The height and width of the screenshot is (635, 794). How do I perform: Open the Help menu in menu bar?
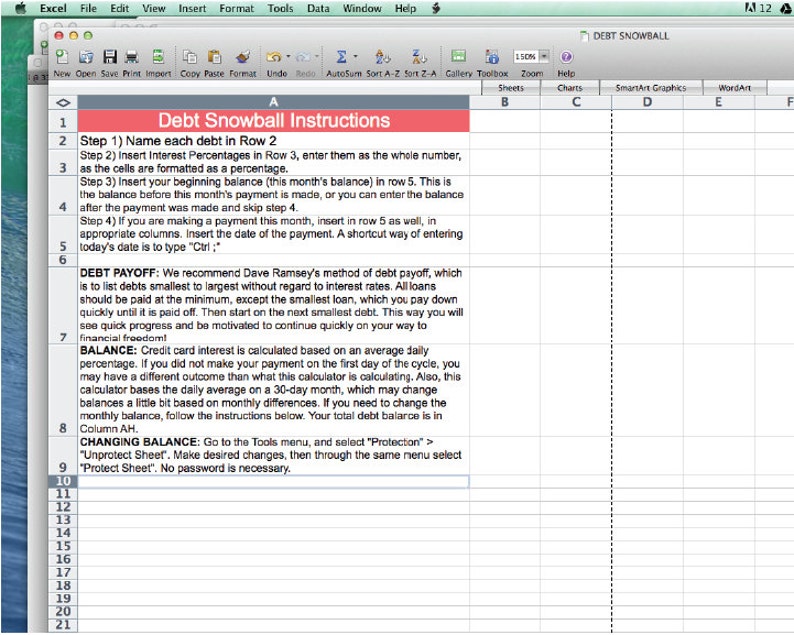(405, 8)
